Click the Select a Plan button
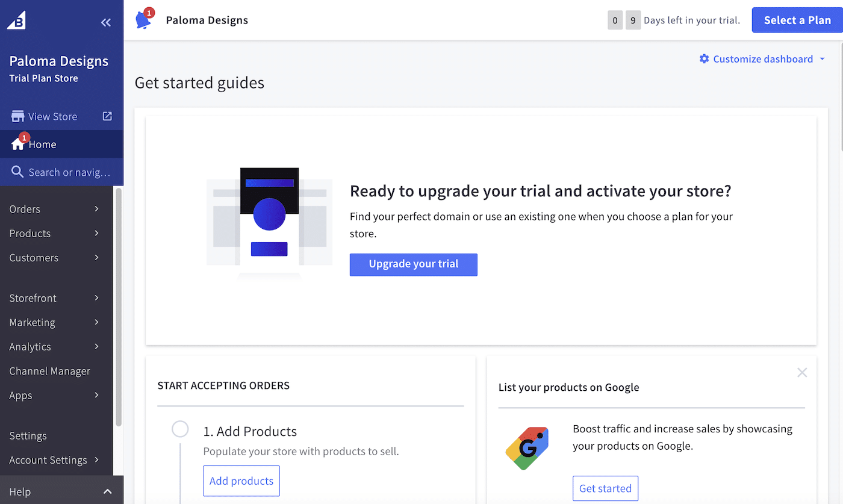Image resolution: width=843 pixels, height=504 pixels. [797, 20]
